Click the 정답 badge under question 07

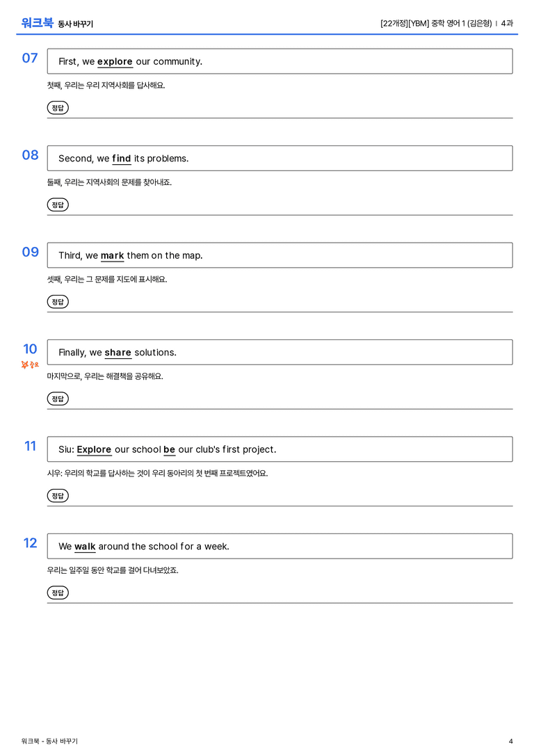coord(58,108)
